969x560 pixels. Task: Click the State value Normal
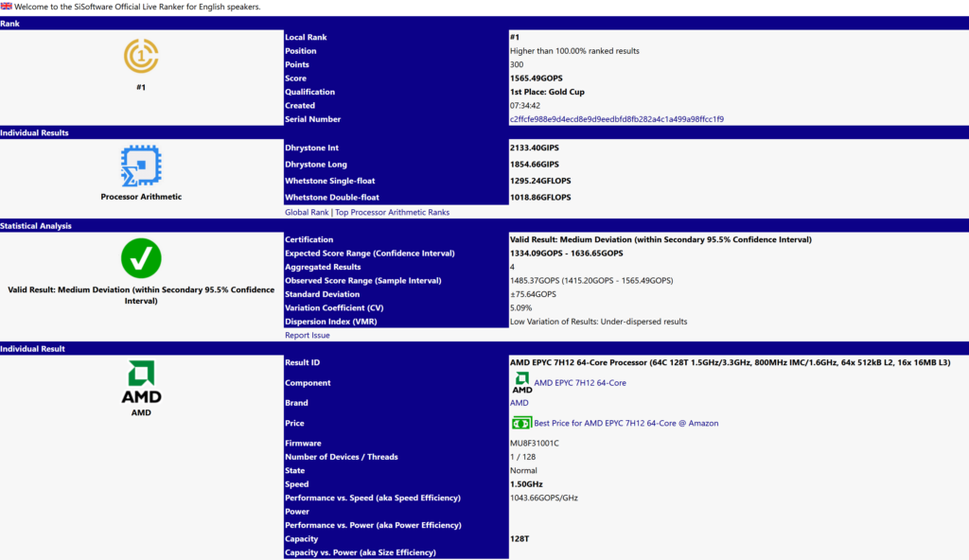pos(523,470)
